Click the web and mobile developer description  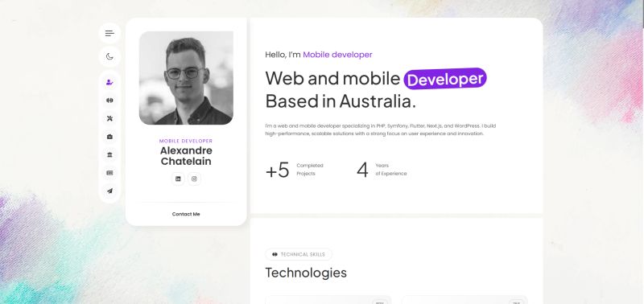tap(380, 129)
